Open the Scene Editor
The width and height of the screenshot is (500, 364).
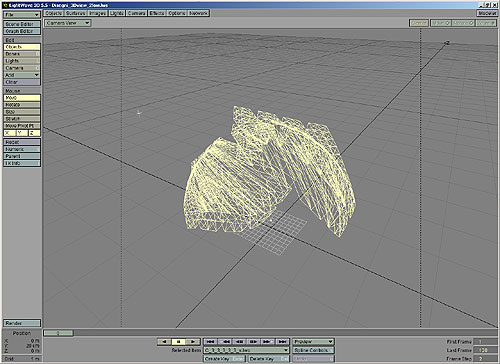22,24
